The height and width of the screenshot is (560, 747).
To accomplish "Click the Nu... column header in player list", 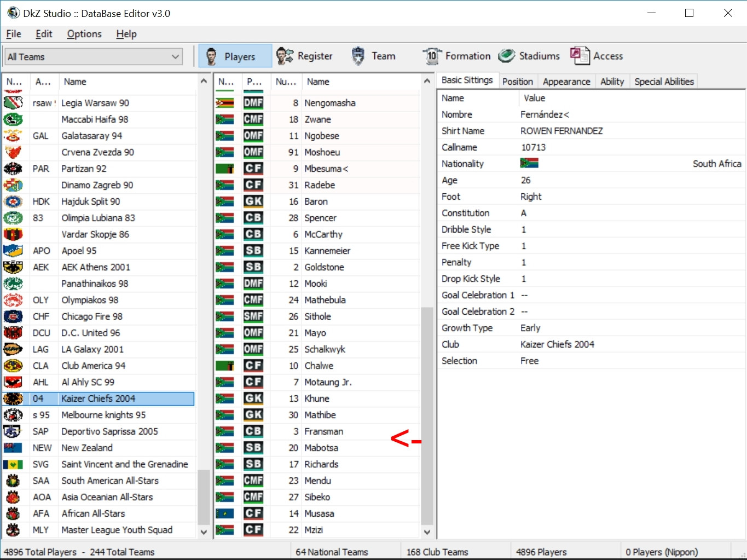I will (x=286, y=82).
